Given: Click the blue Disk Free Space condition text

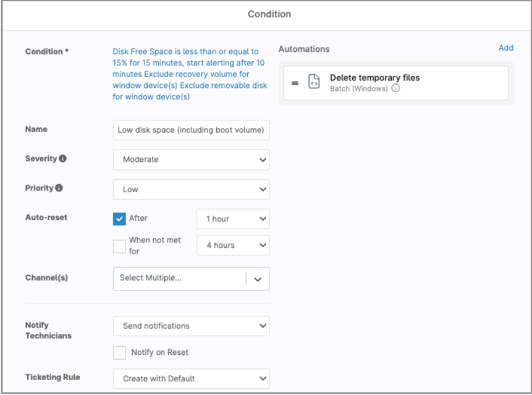Looking at the screenshot, I should pos(188,74).
